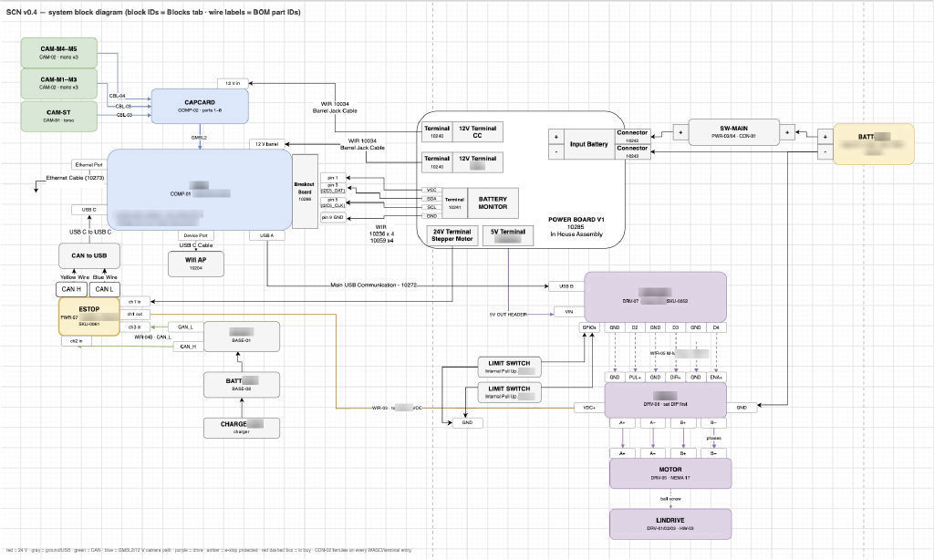Select the 24V Terminal Stepper Motor box
Screen dimensions: 934x560
[451, 235]
